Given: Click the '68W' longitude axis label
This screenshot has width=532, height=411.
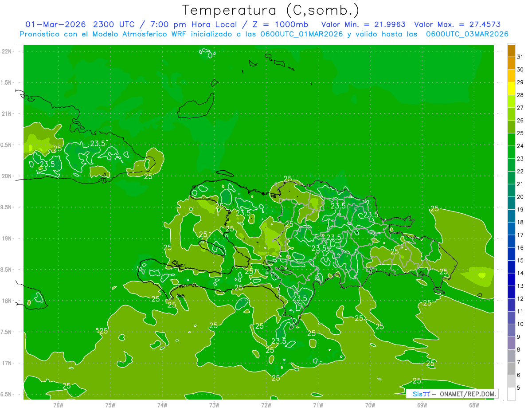Looking at the screenshot, I should (x=474, y=405).
